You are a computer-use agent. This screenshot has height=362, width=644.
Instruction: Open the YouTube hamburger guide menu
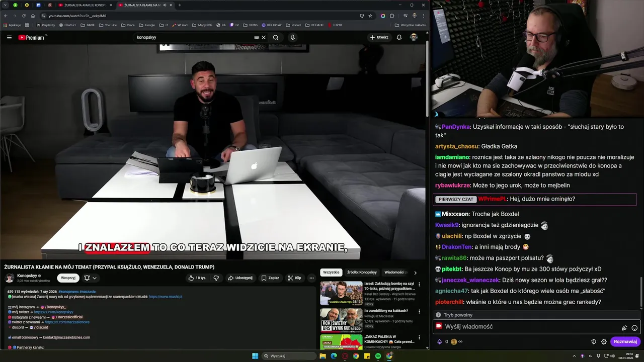[9, 37]
